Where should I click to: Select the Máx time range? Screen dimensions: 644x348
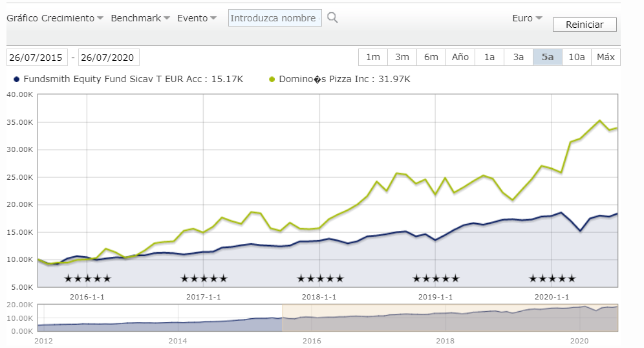coord(606,57)
